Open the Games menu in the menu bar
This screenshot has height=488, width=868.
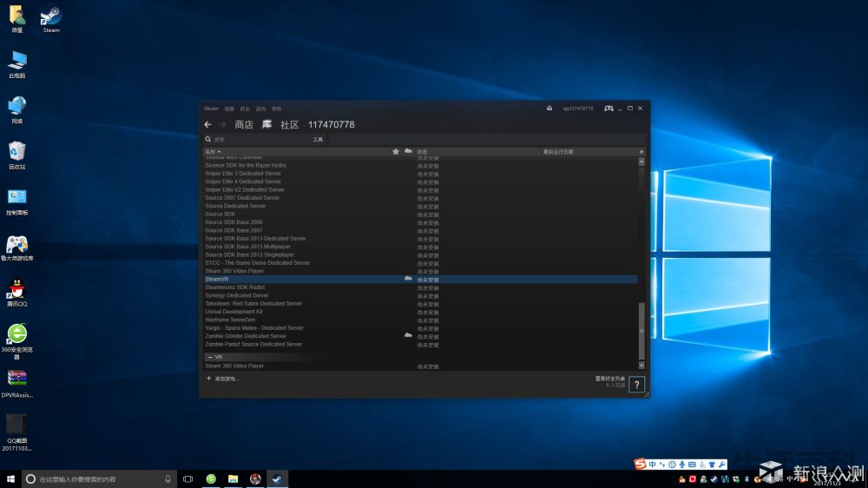pyautogui.click(x=260, y=109)
